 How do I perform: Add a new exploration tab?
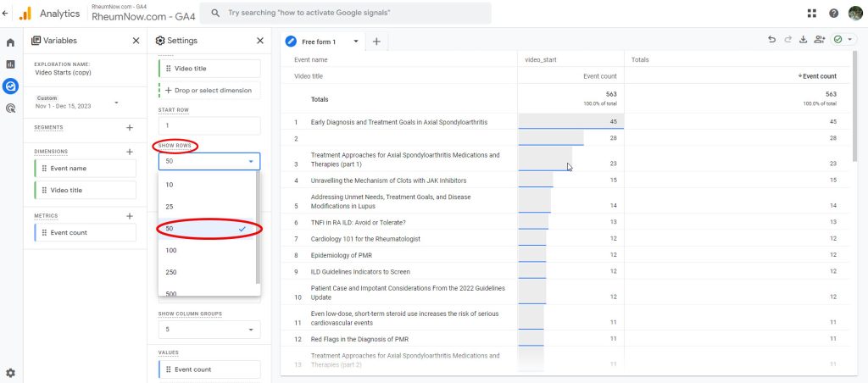tap(376, 42)
